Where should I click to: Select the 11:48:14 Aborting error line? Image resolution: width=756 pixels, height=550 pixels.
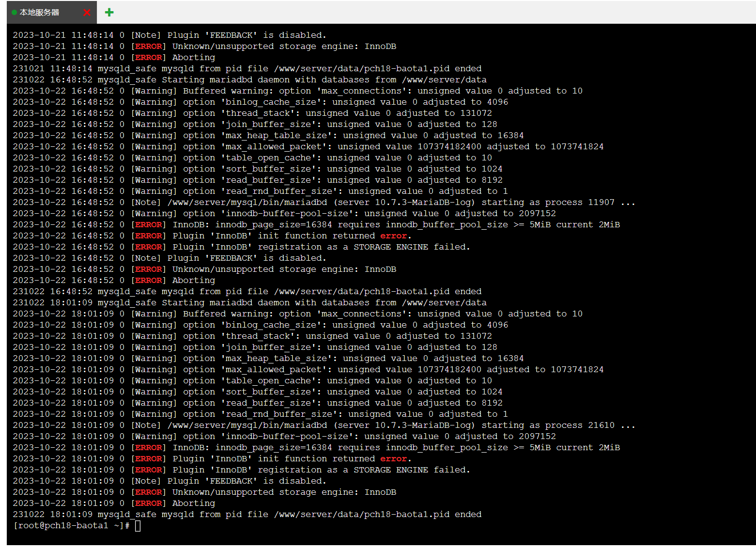[x=114, y=58]
